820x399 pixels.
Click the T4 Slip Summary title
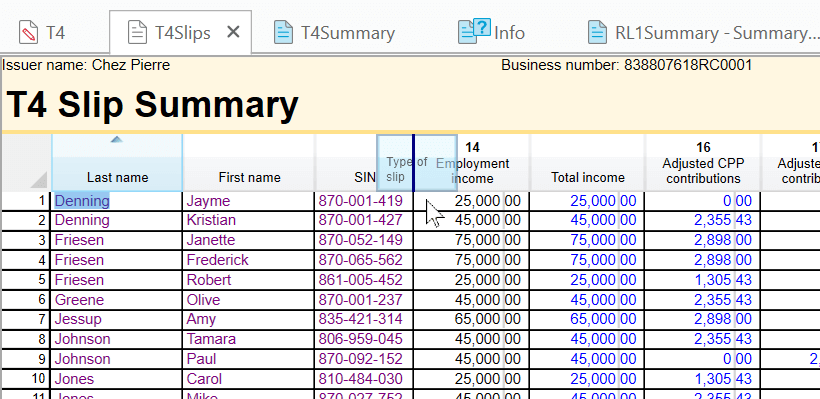[152, 104]
